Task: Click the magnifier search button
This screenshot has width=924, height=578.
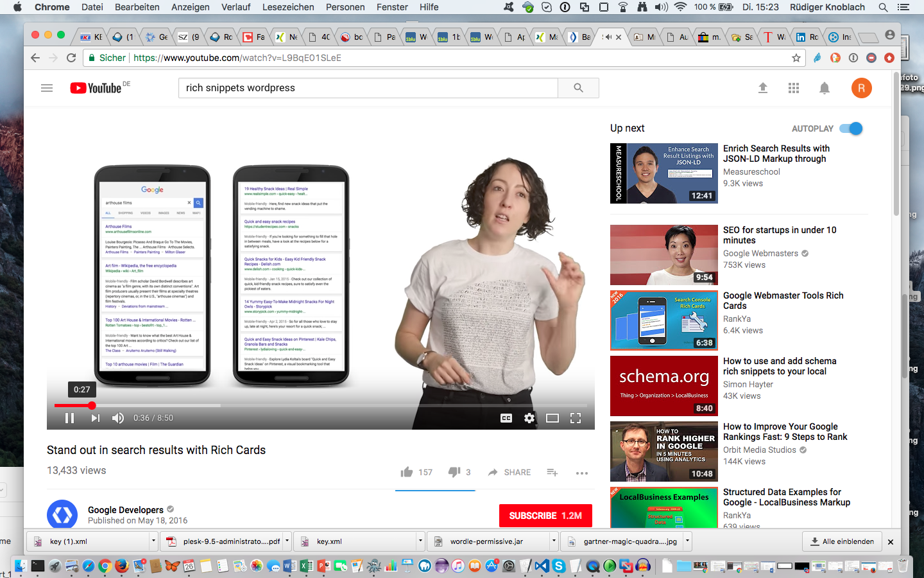Action: (x=578, y=88)
